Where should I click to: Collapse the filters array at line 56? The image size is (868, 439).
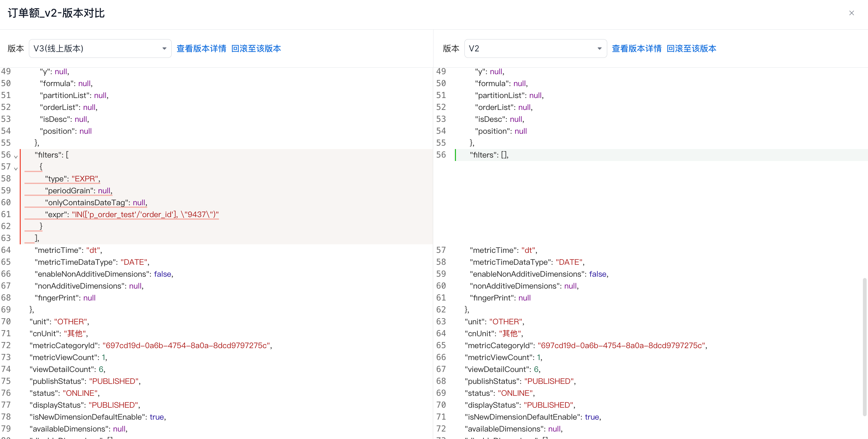16,157
